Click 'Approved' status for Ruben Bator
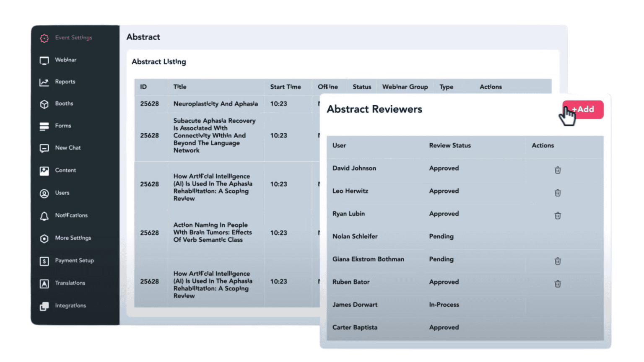 click(x=444, y=282)
